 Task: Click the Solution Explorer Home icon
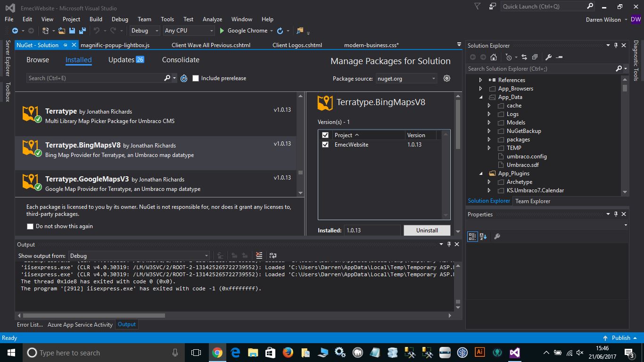pyautogui.click(x=493, y=57)
